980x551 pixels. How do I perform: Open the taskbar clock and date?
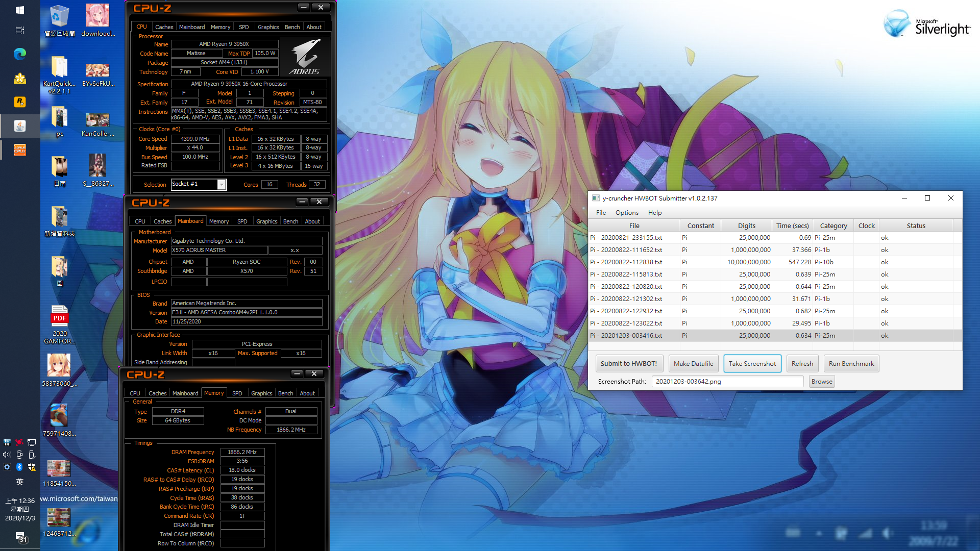pyautogui.click(x=20, y=509)
